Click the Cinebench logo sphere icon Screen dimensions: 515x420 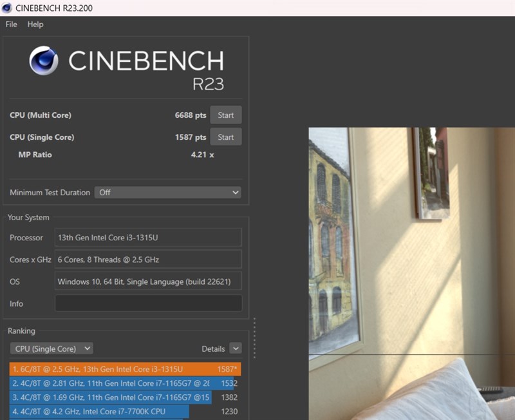click(x=44, y=61)
